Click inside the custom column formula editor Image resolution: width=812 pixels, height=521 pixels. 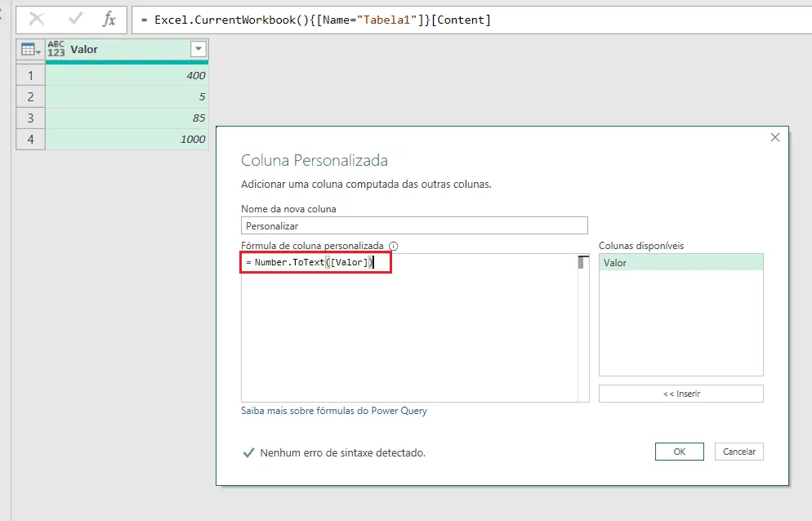(x=409, y=327)
